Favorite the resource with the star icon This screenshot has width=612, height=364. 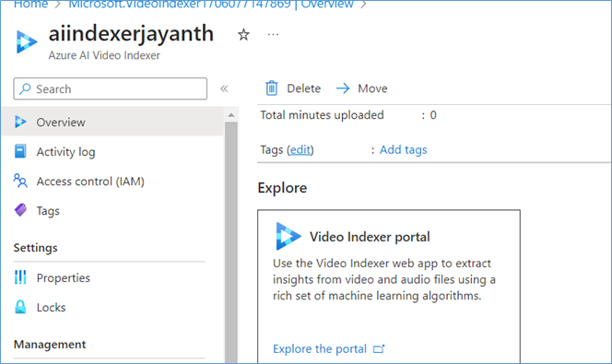243,35
